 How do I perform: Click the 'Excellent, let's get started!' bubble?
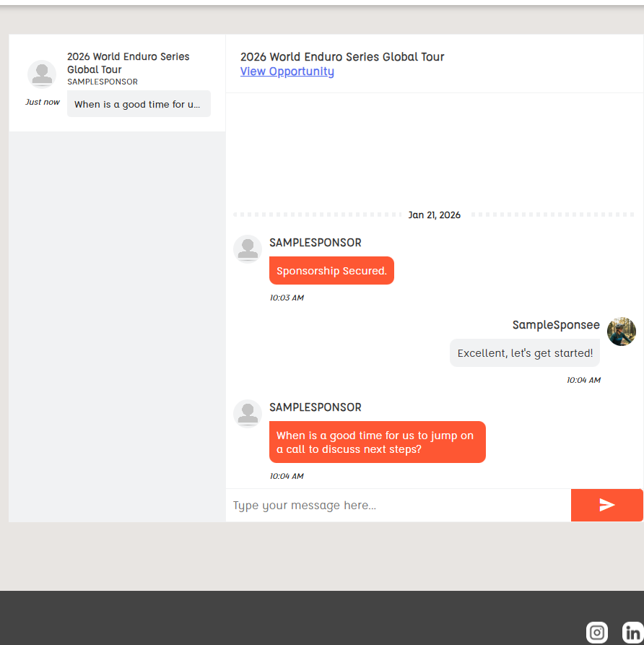tap(525, 353)
